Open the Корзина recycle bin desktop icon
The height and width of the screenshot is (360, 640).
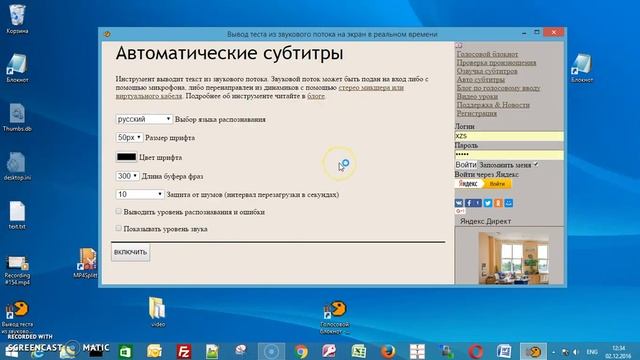click(x=17, y=19)
